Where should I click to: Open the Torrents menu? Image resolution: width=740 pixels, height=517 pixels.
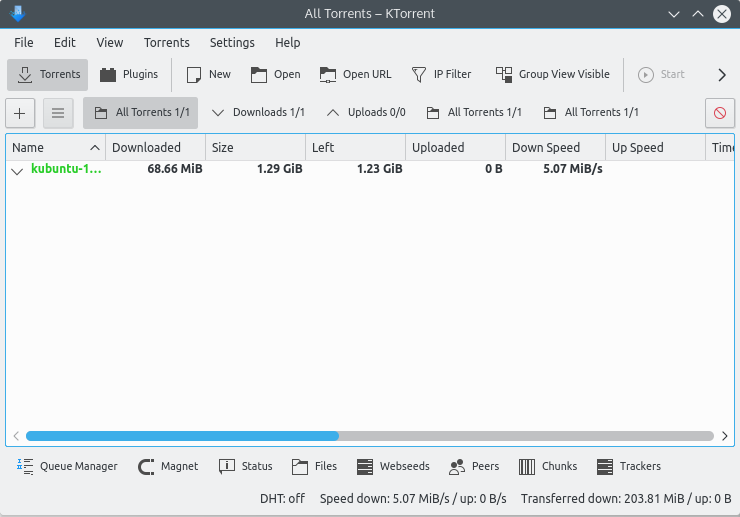[x=166, y=43]
